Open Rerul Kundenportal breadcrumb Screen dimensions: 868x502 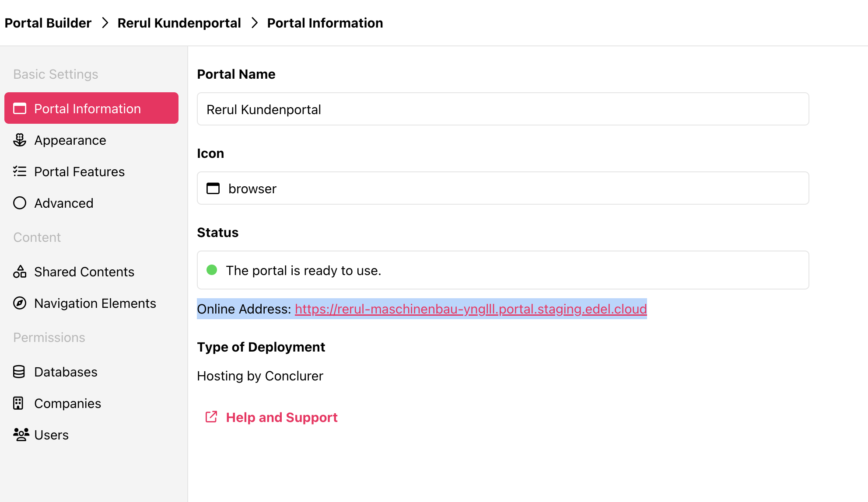pyautogui.click(x=179, y=23)
